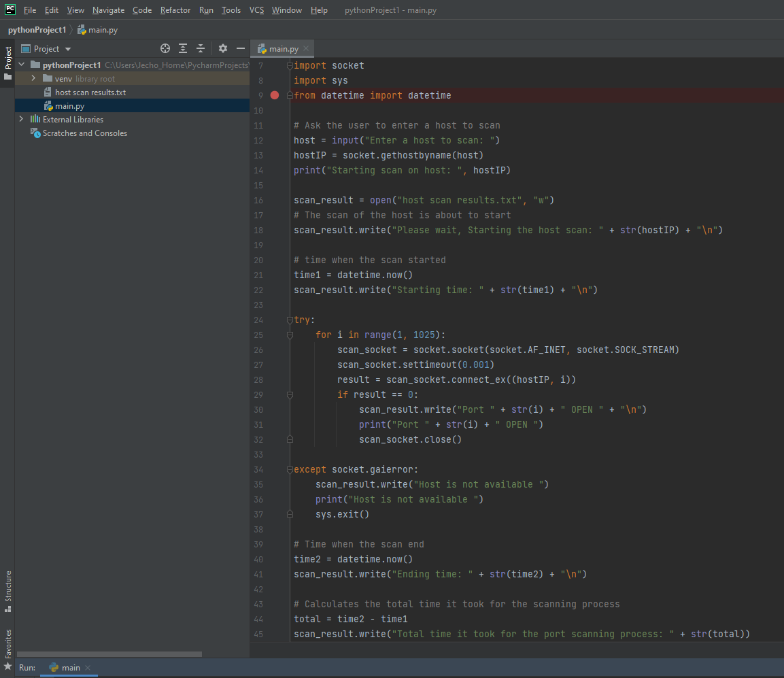Image resolution: width=784 pixels, height=678 pixels.
Task: Close the main run tab
Action: 88,668
